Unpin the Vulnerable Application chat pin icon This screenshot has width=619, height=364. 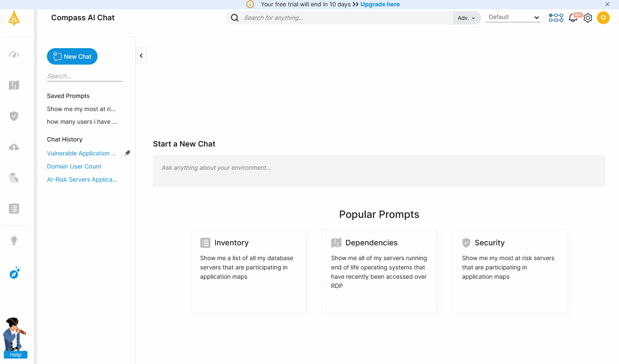pos(127,153)
